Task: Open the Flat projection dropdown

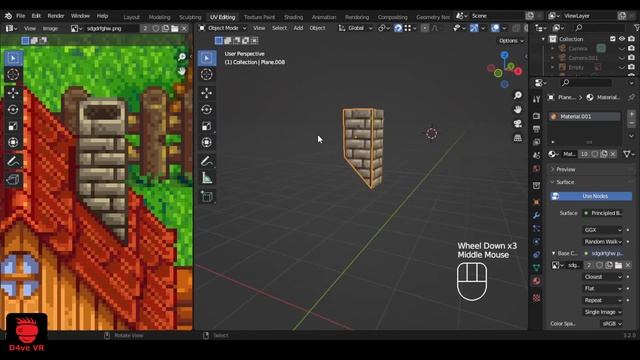Action: pos(603,289)
